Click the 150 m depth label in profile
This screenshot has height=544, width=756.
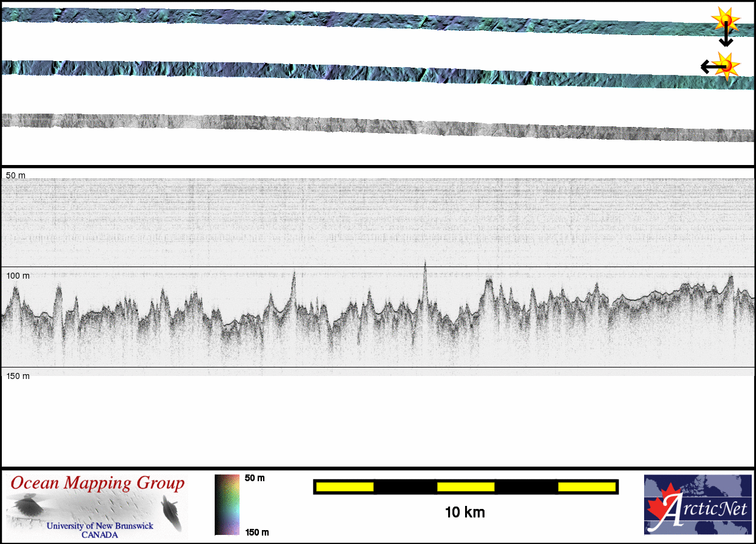tap(18, 376)
